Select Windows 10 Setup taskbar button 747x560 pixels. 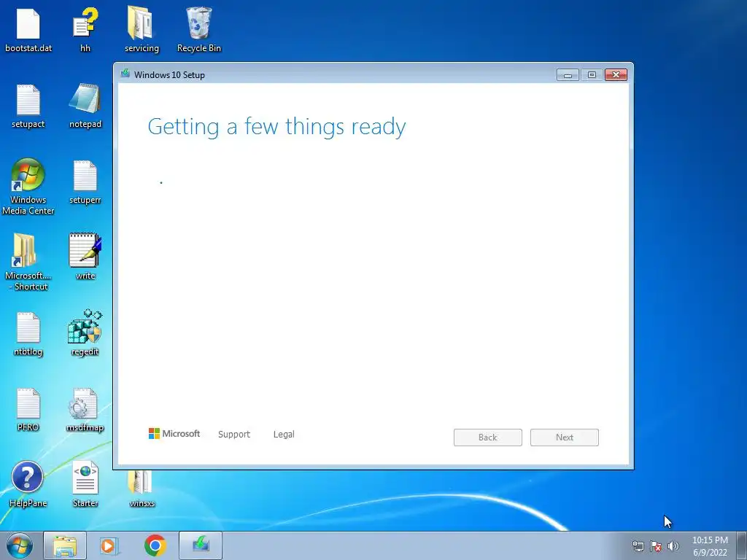pyautogui.click(x=201, y=545)
